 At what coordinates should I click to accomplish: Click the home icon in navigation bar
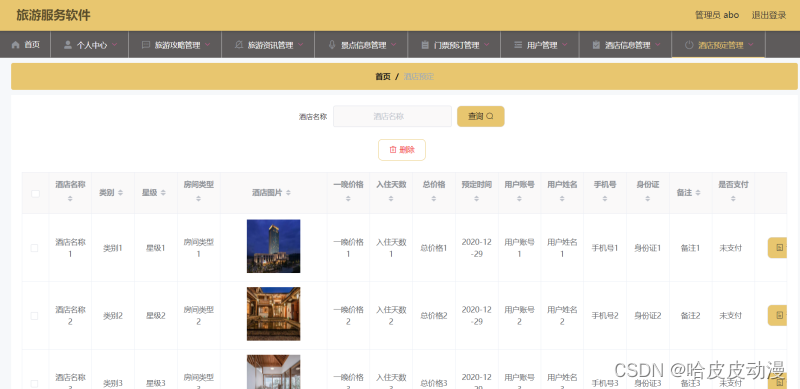click(15, 45)
